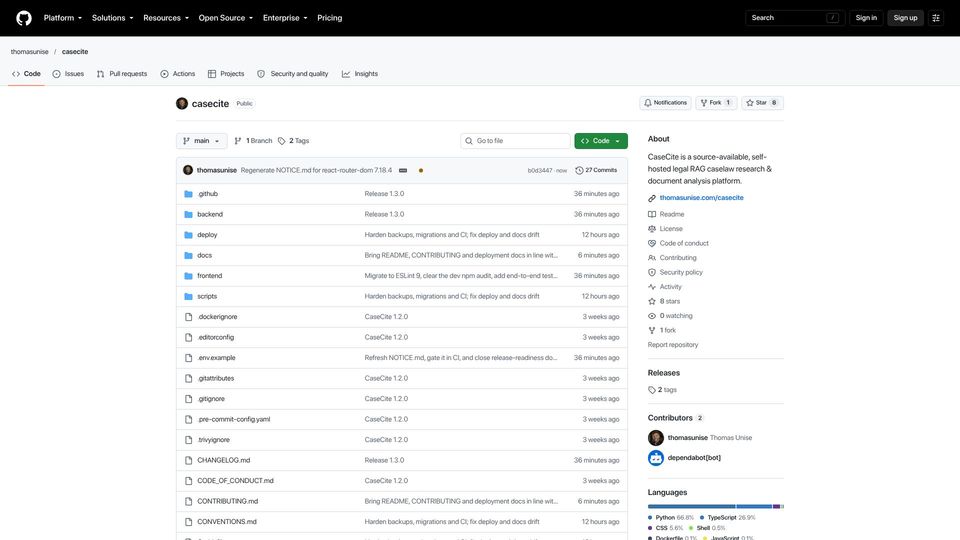Click the Python segment of language bar
Image resolution: width=960 pixels, height=540 pixels.
691,506
